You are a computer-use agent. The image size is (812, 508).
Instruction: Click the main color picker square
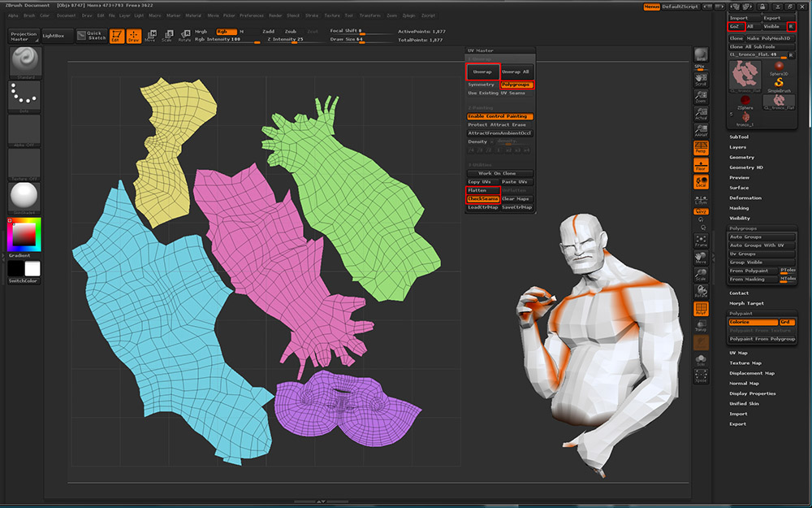point(24,235)
